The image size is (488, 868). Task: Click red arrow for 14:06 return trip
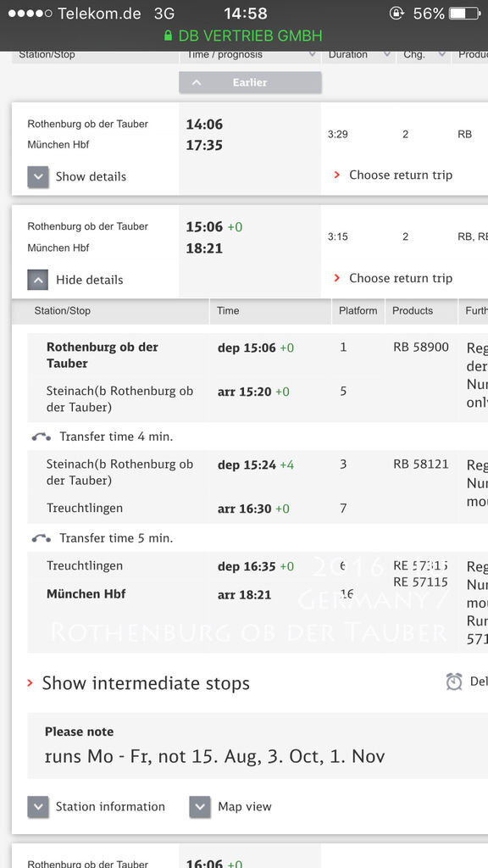336,175
